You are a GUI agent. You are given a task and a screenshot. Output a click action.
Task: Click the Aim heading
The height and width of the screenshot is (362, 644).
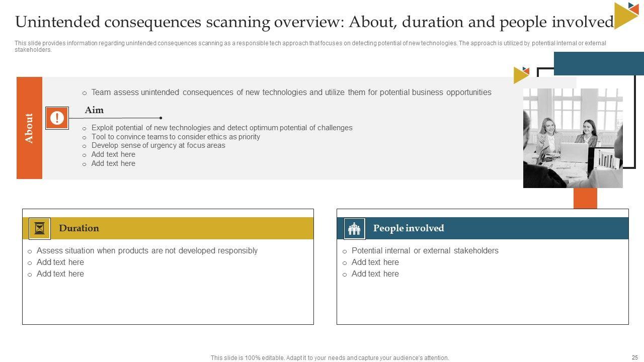coord(94,110)
